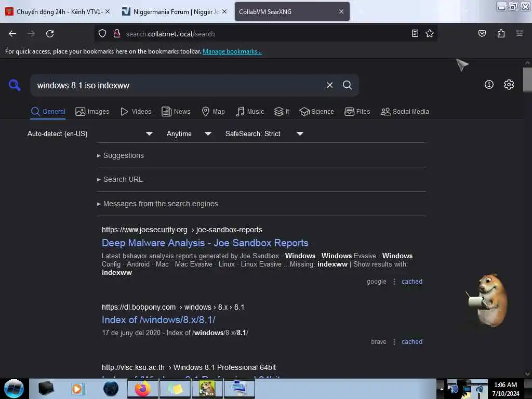The image size is (532, 399).
Task: Open cached copy of bobpony result
Action: (412, 342)
